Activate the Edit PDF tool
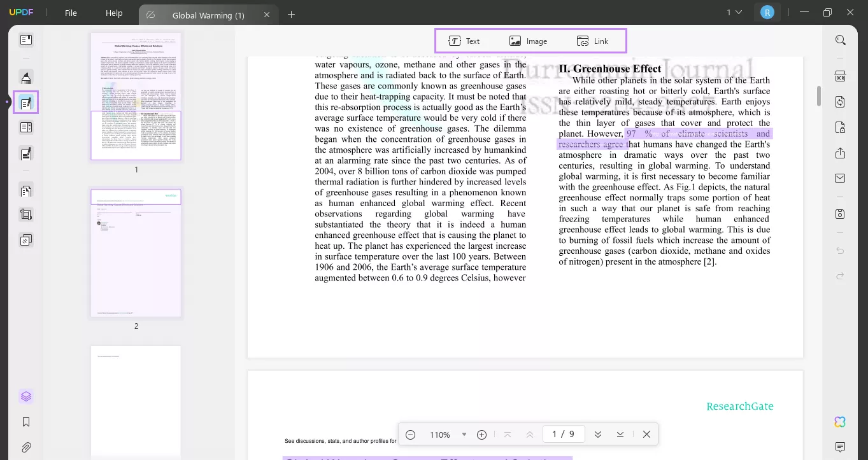The height and width of the screenshot is (460, 868). (25, 102)
